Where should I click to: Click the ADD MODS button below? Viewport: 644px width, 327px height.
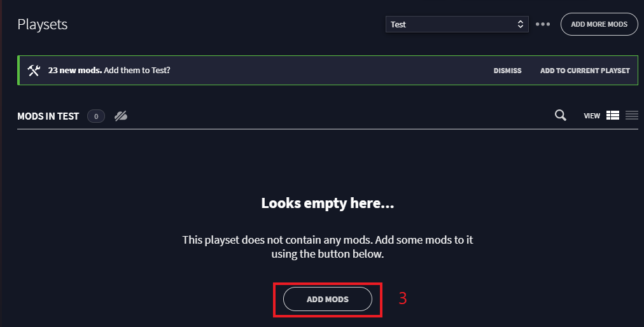(x=327, y=299)
